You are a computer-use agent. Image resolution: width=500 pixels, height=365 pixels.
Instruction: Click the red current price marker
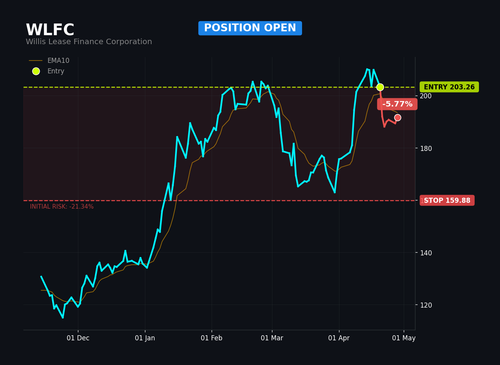tap(397, 118)
